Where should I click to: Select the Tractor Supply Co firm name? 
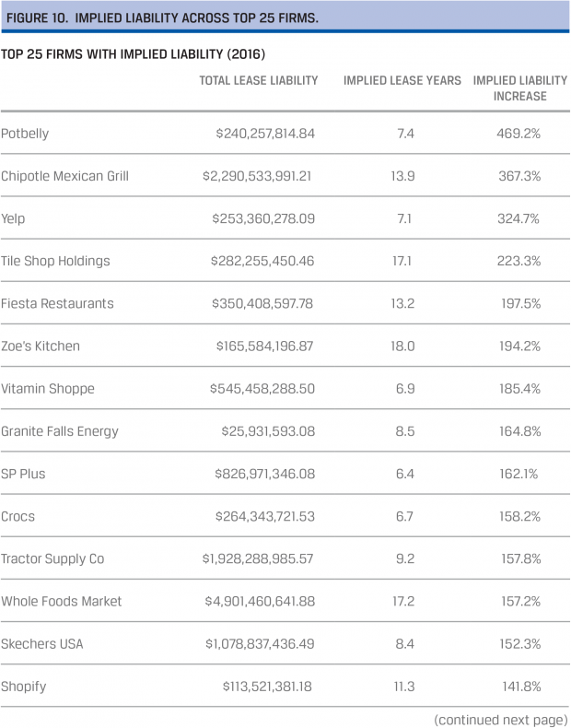(52, 558)
